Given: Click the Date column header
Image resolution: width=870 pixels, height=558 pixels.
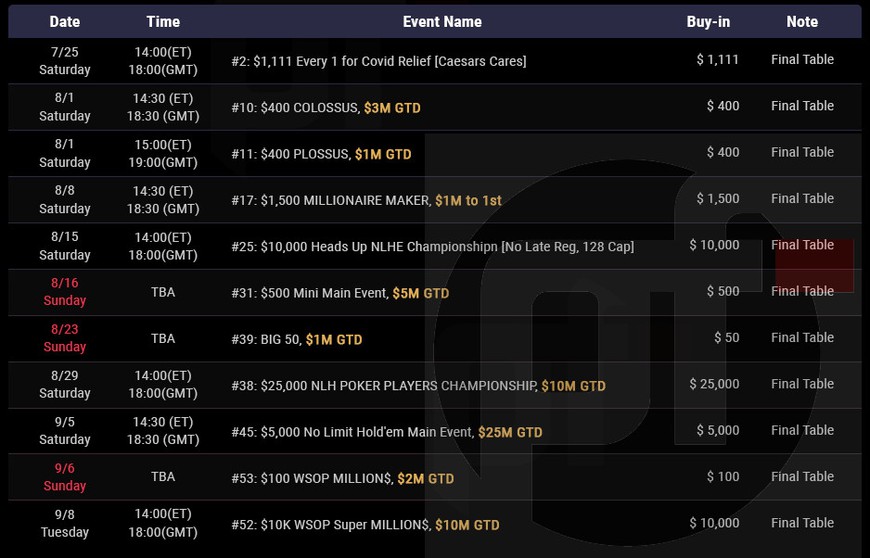Looking at the screenshot, I should [64, 22].
